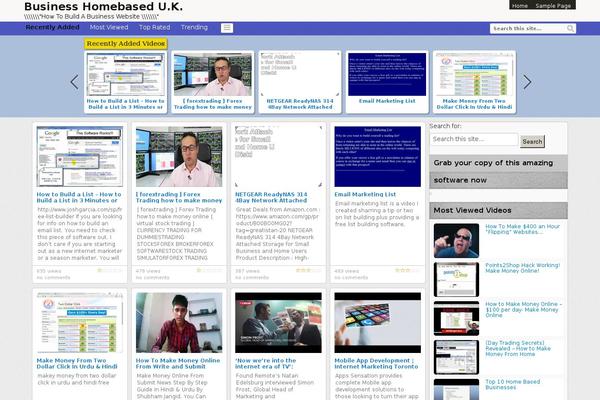
Task: Click carousel link 'Email Marketing List'
Action: pos(387,101)
